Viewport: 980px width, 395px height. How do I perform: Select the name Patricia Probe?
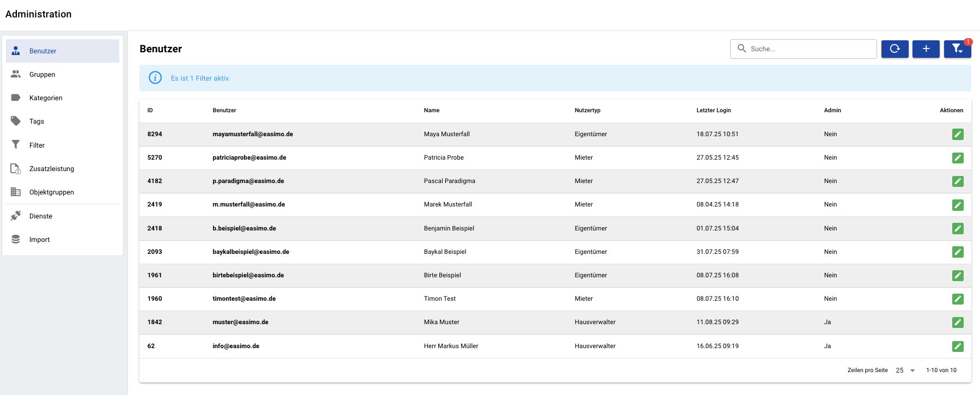point(444,157)
